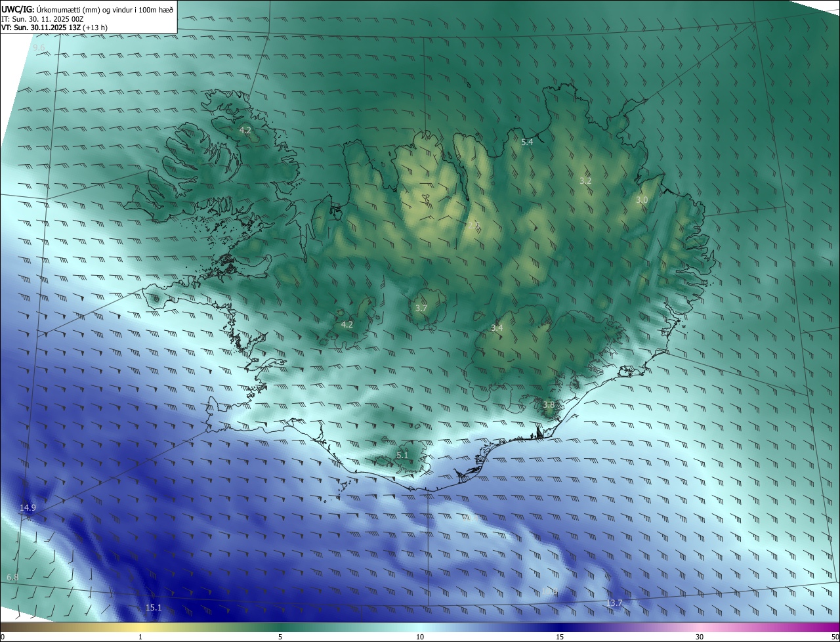Click the 5.4 value on the north coast
Viewport: 840px width, 642px height.
click(527, 142)
